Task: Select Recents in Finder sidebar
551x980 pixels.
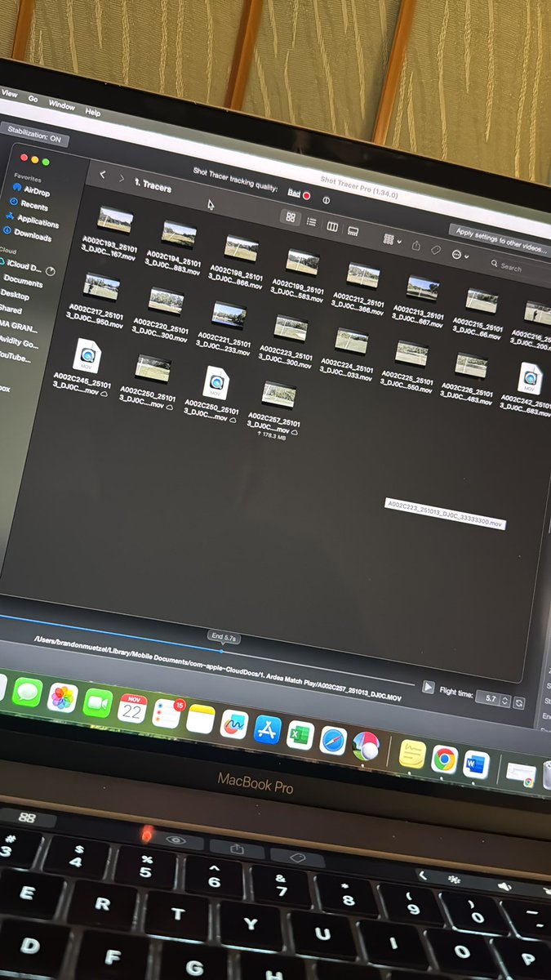Action: 29,206
